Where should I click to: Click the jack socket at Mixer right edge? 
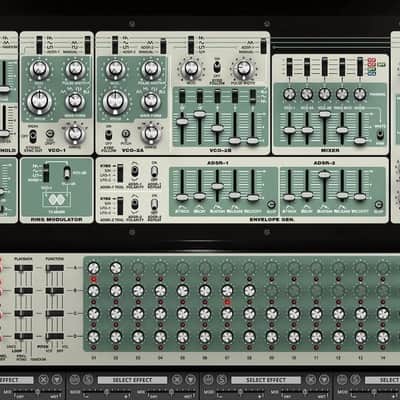[380, 135]
